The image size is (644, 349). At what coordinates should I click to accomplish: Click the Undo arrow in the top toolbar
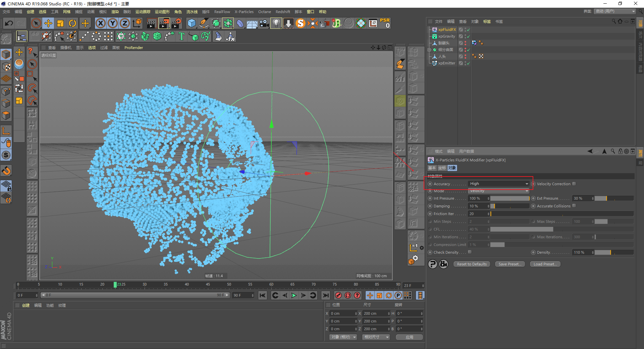click(9, 23)
